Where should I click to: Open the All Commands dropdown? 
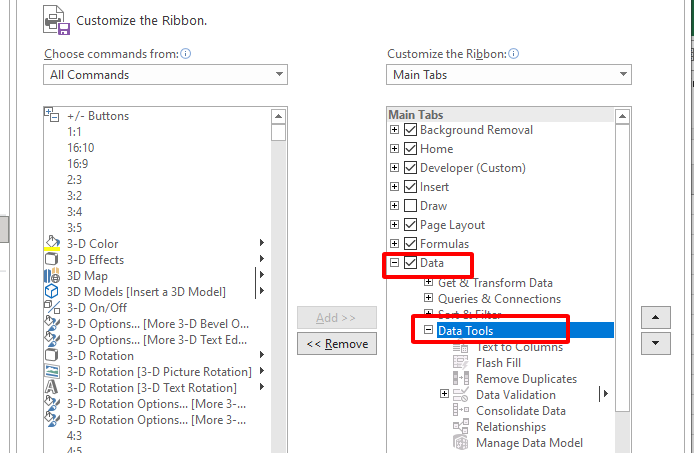(x=166, y=74)
